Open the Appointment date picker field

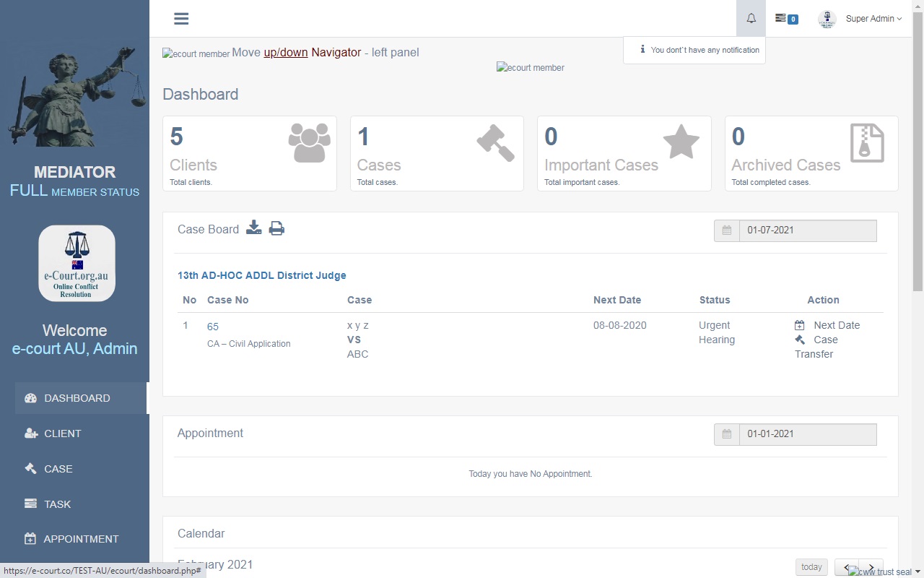(807, 434)
